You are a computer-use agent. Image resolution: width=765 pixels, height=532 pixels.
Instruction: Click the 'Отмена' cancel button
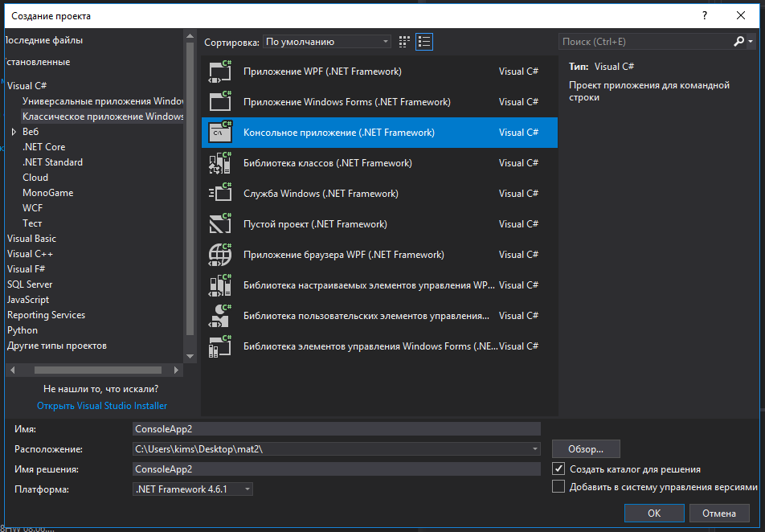click(x=719, y=513)
